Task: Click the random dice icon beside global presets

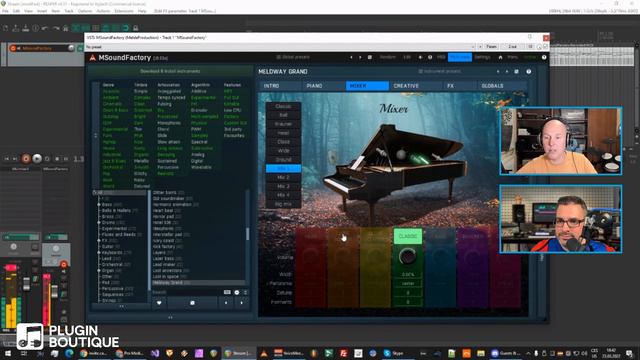Action: 370,58
